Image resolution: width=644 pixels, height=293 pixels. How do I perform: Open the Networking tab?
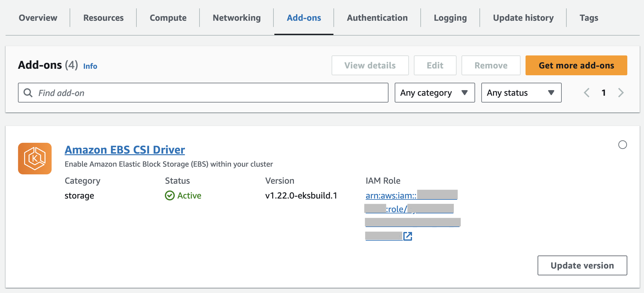[237, 18]
